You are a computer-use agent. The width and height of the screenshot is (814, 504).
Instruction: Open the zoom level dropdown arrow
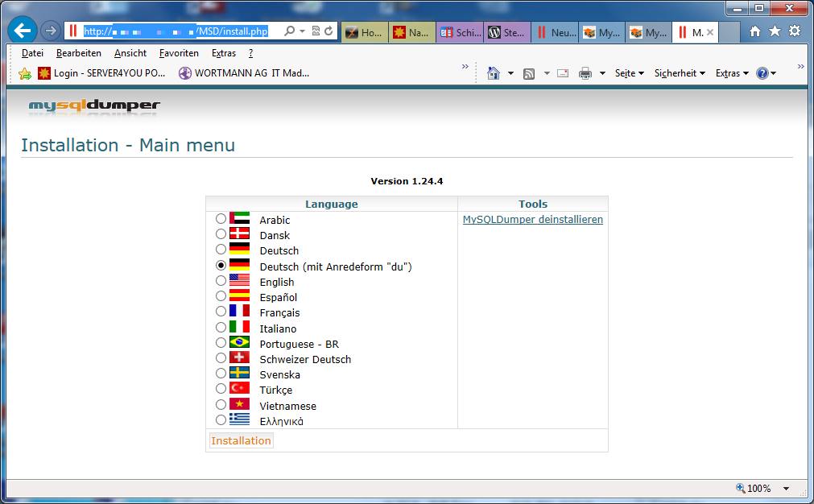click(x=787, y=489)
